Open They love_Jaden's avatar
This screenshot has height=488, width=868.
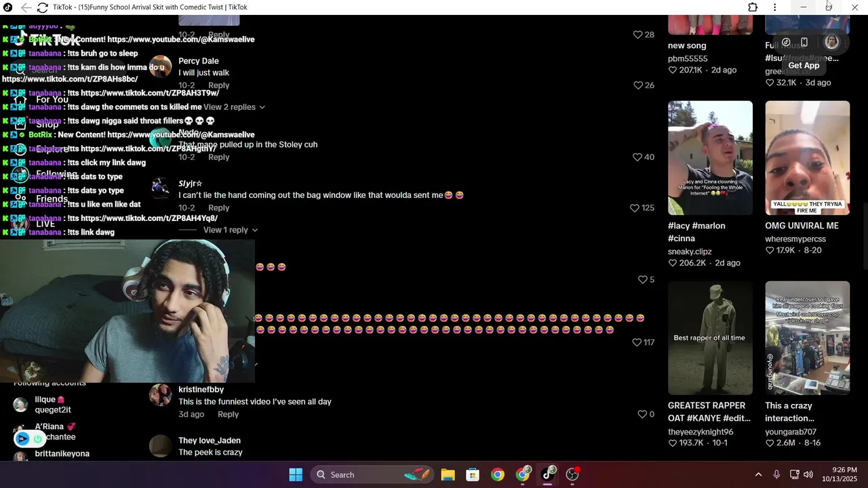point(161,446)
